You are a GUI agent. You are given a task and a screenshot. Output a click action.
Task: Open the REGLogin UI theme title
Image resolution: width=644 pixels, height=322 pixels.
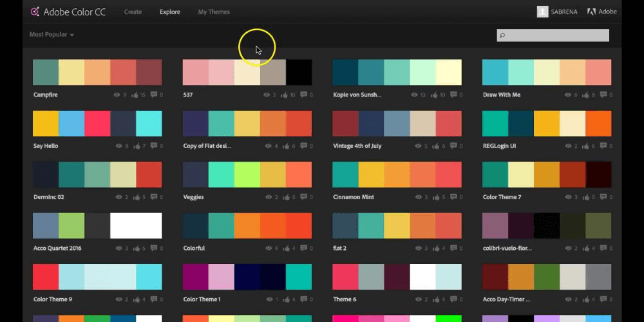click(x=500, y=146)
